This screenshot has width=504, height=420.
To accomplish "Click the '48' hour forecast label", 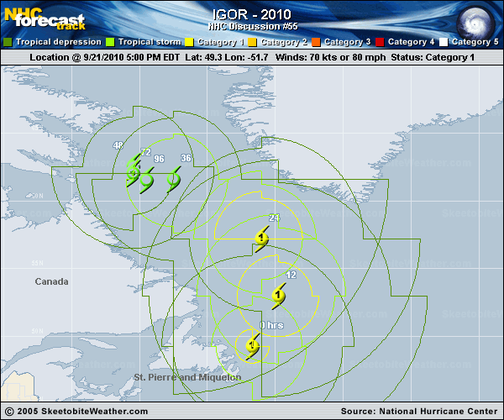I will [118, 145].
